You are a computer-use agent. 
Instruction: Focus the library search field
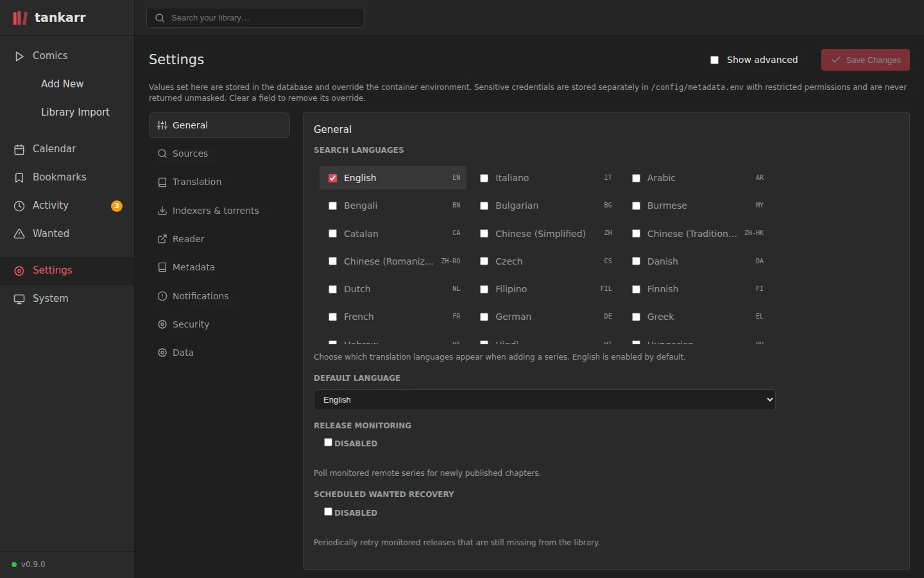[x=255, y=18]
